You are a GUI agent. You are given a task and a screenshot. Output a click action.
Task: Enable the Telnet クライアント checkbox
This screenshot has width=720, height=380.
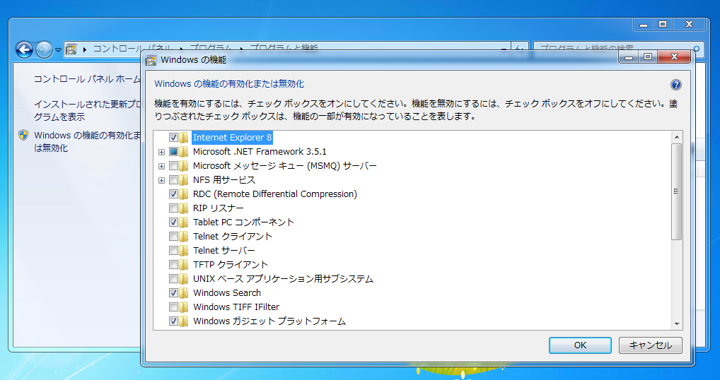pos(173,236)
